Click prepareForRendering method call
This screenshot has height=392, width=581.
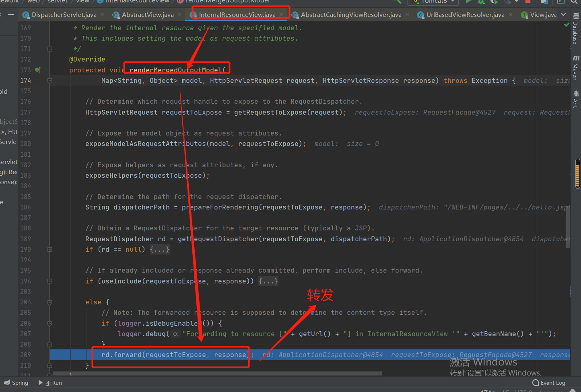point(220,207)
